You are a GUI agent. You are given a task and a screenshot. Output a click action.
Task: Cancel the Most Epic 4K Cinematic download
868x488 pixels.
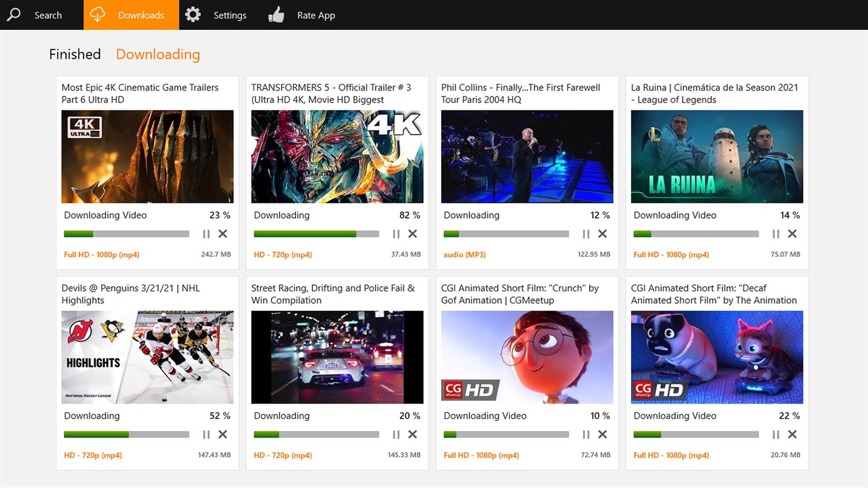click(x=223, y=234)
